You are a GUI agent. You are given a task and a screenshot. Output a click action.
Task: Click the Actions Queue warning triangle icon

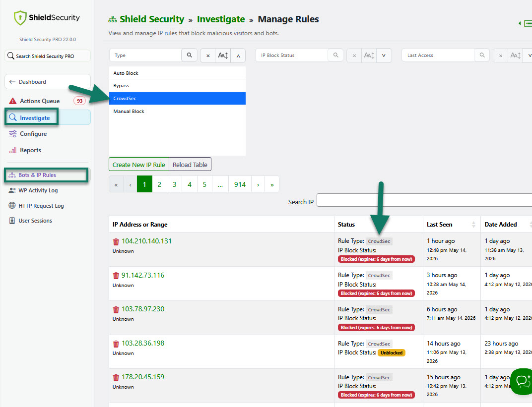(12, 101)
